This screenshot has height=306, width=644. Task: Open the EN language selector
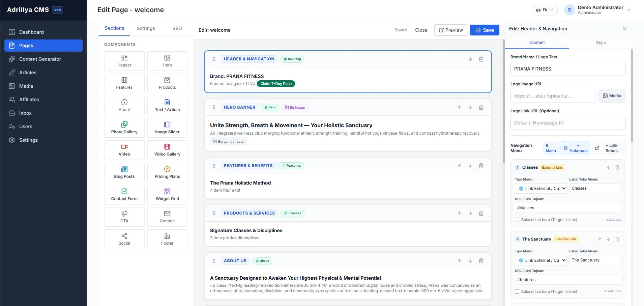tap(545, 10)
